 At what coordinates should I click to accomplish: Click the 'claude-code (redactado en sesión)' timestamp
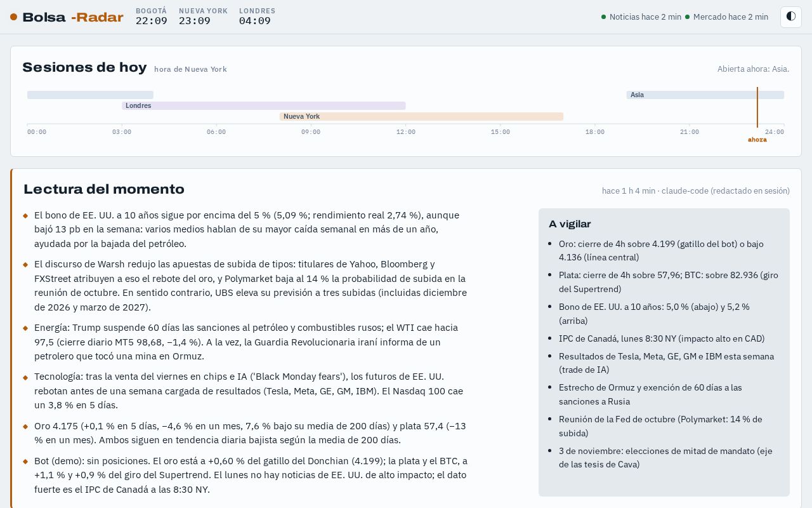726,190
